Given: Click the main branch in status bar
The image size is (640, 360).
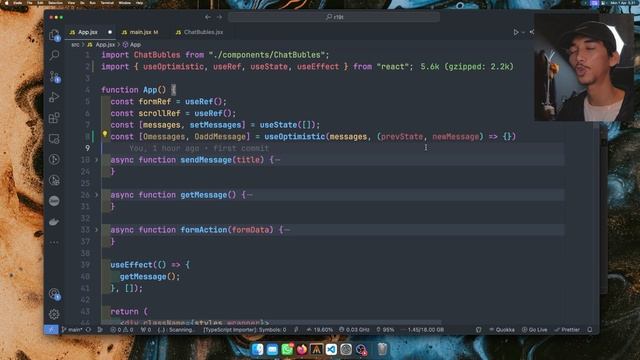Looking at the screenshot, I should pos(72,330).
